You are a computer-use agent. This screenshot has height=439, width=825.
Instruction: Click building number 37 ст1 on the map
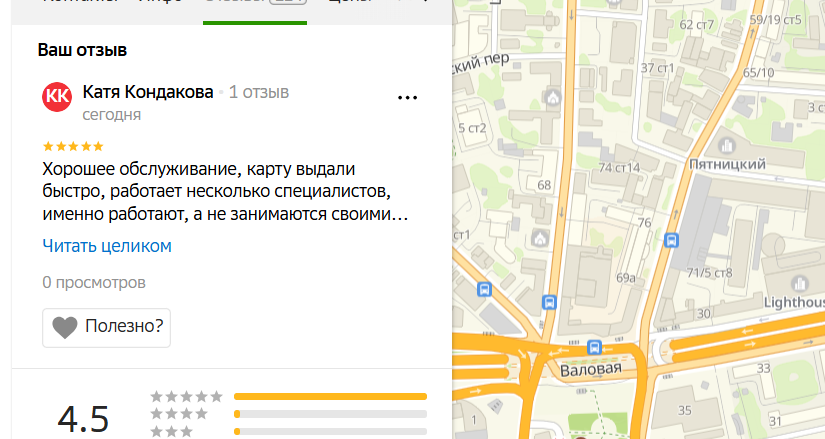click(x=657, y=68)
